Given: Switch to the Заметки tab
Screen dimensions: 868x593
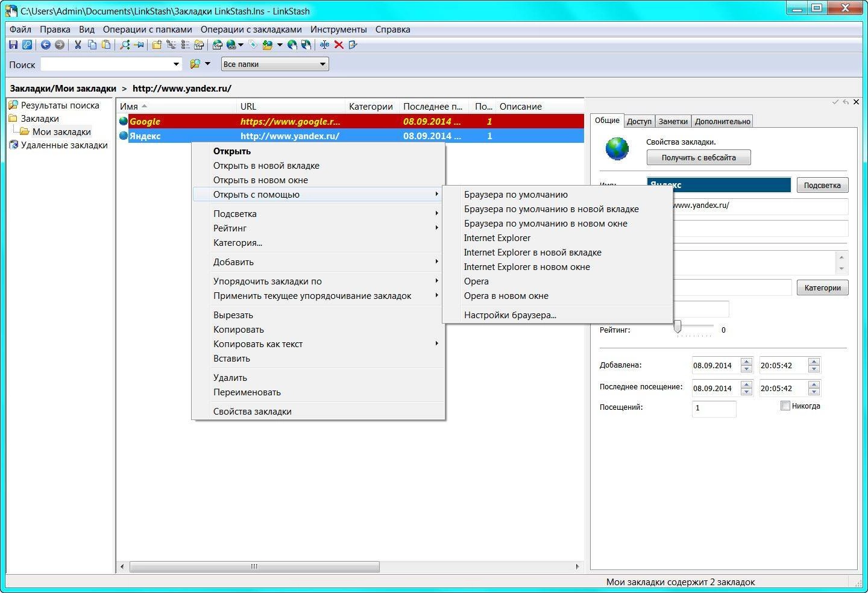Looking at the screenshot, I should pos(673,121).
